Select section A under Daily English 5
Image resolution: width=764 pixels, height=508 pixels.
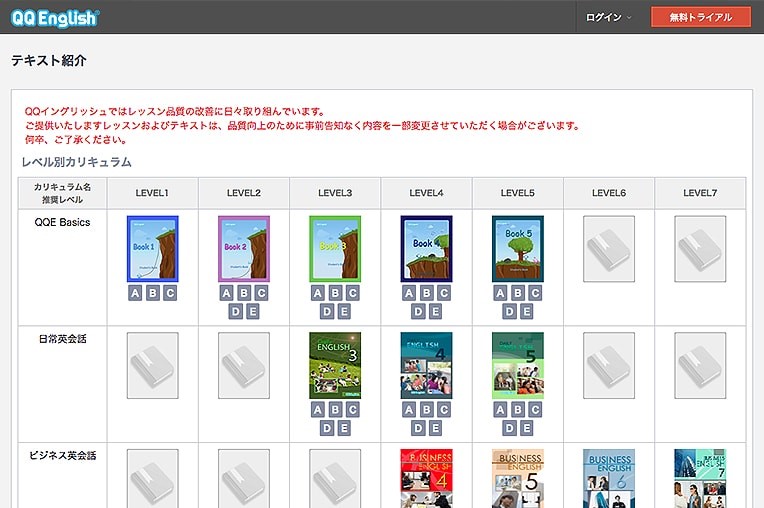point(500,410)
